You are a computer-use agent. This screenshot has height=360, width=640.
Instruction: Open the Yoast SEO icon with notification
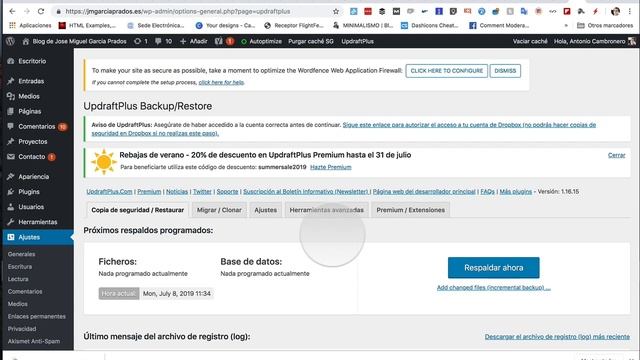224,41
